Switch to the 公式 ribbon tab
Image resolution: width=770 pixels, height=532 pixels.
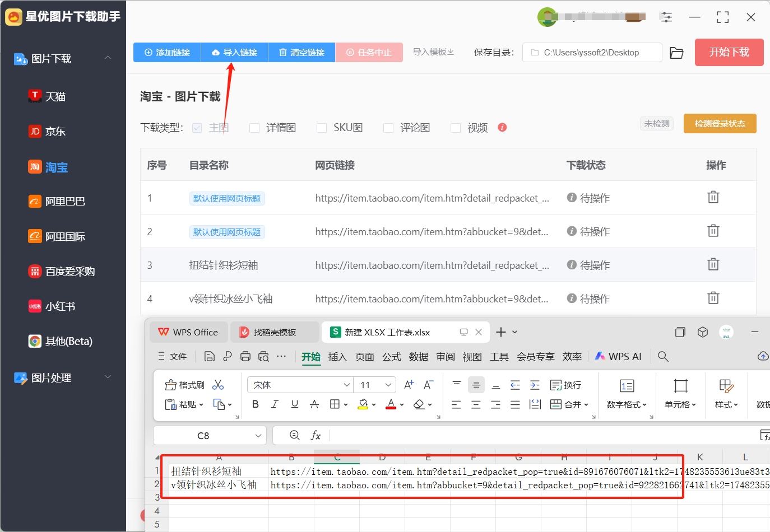pos(392,357)
